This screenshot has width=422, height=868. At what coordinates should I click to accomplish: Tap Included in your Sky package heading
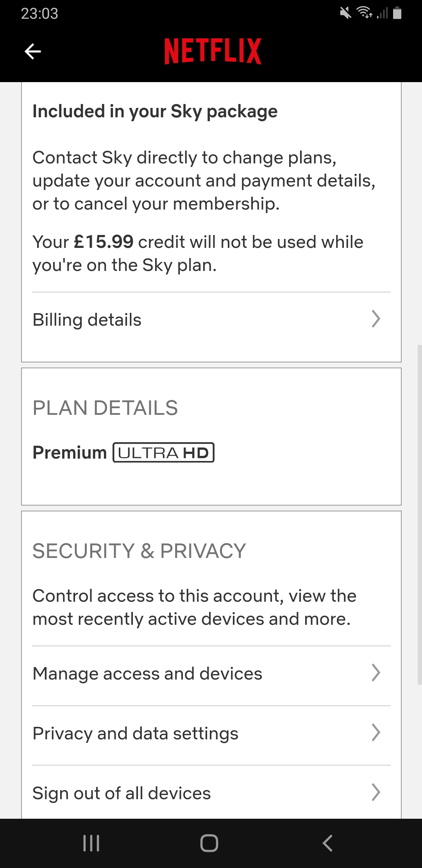point(155,111)
